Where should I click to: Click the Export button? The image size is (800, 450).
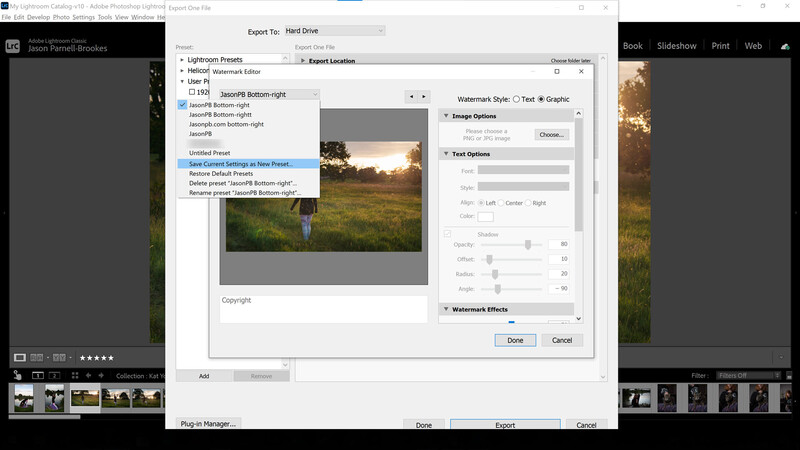coord(505,424)
